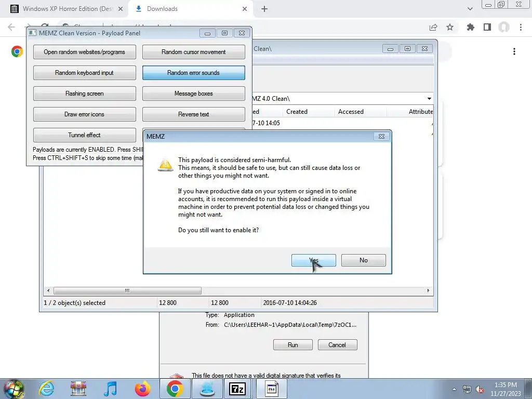The height and width of the screenshot is (399, 532).
Task: Close the Windows XP Horror Edition tab
Action: coord(120,9)
